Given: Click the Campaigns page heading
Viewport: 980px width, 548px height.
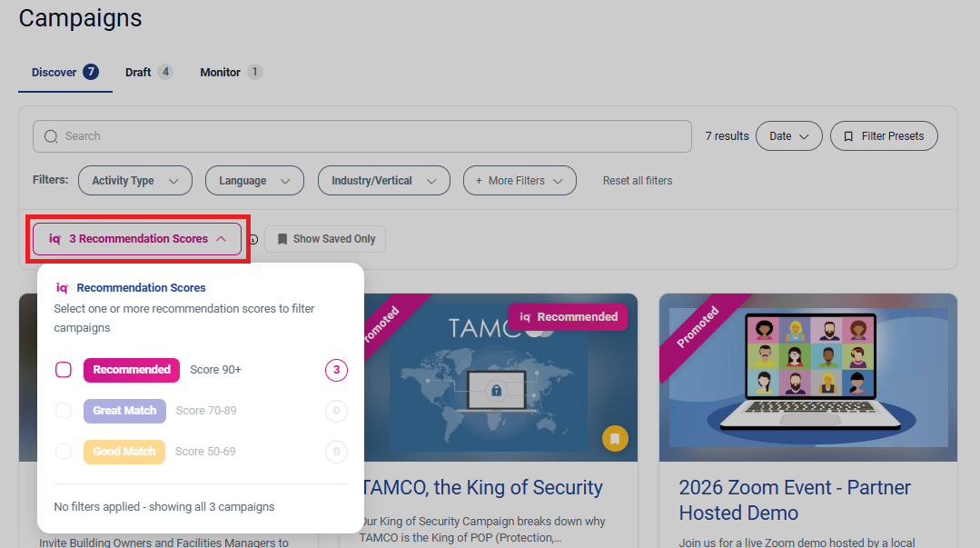Looking at the screenshot, I should [81, 18].
